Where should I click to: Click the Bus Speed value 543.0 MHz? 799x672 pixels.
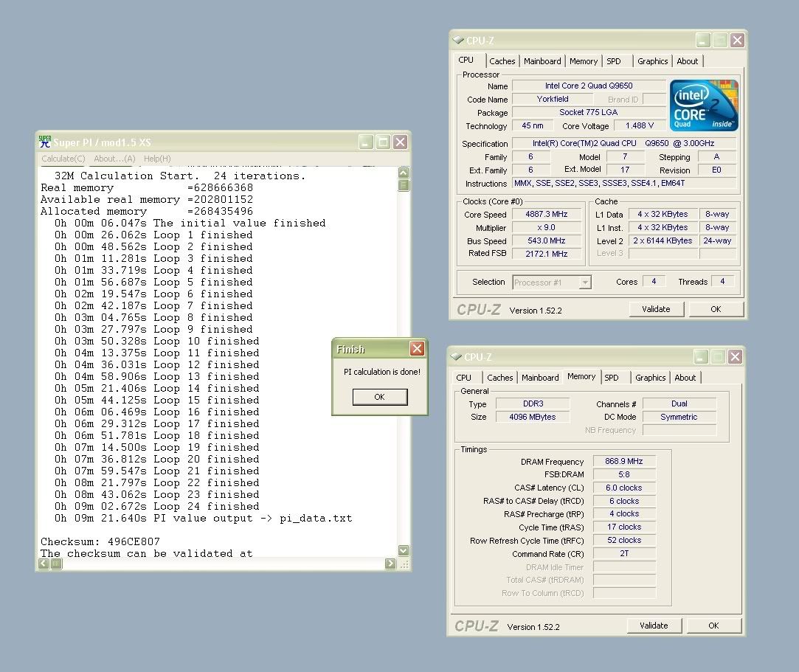point(547,241)
